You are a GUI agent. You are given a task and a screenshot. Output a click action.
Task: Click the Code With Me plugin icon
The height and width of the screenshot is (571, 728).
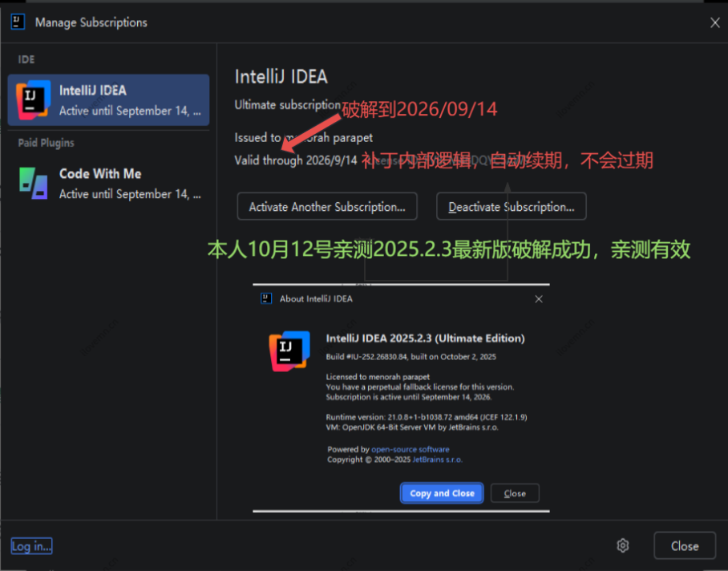click(32, 183)
